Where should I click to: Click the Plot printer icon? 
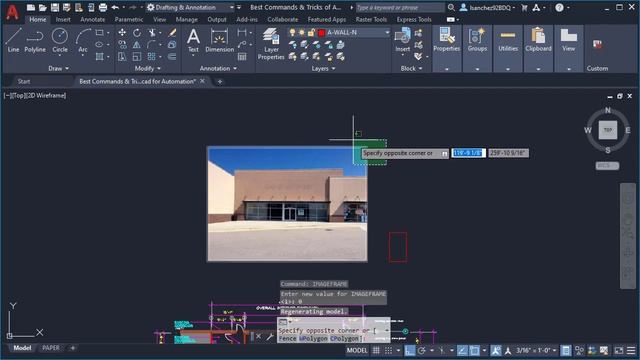coord(103,7)
